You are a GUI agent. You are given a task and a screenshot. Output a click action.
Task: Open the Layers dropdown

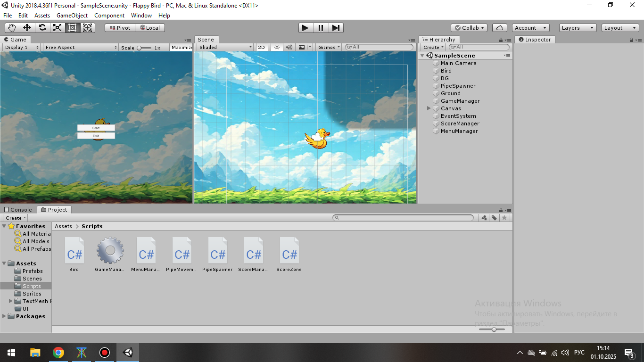pos(578,28)
